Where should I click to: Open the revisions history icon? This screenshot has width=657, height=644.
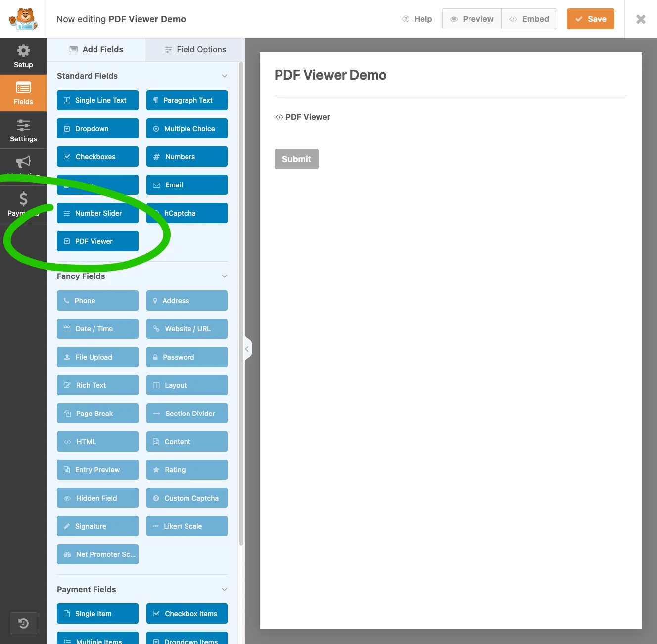coord(23,623)
